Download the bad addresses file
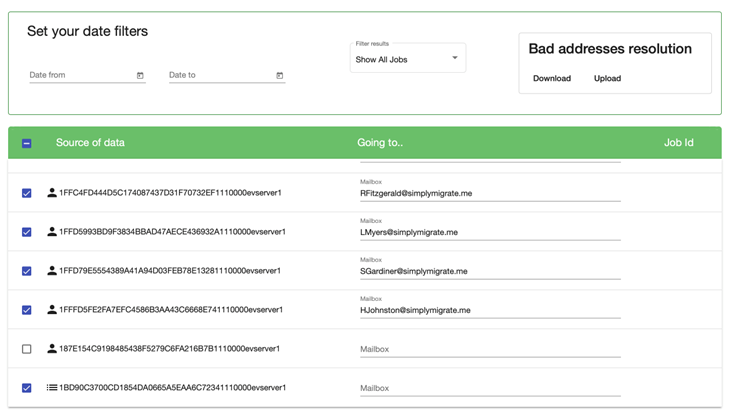The height and width of the screenshot is (414, 731). pyautogui.click(x=551, y=78)
